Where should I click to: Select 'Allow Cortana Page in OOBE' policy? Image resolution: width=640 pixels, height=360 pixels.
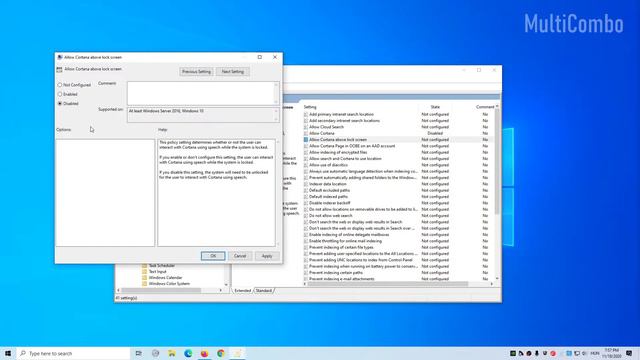(352, 146)
